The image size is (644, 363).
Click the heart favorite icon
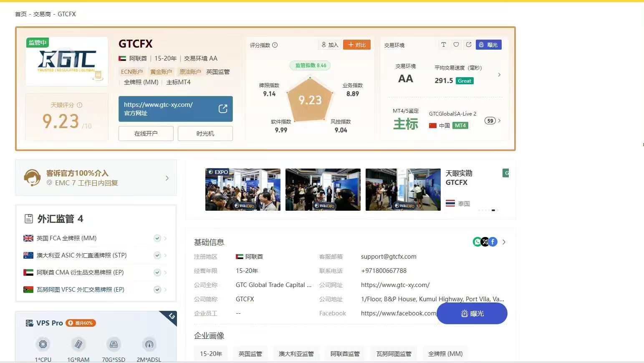tap(456, 45)
